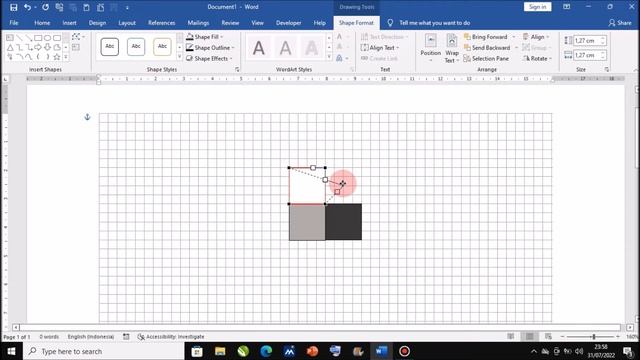Apply the first Abc shape style preset
640x360 pixels.
tap(110, 47)
